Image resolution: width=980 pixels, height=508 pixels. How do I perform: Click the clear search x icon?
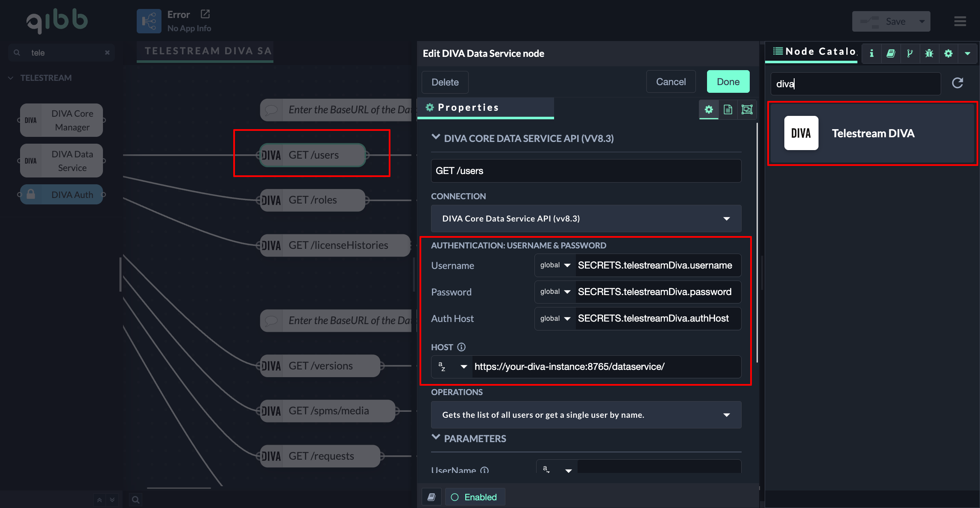[107, 53]
